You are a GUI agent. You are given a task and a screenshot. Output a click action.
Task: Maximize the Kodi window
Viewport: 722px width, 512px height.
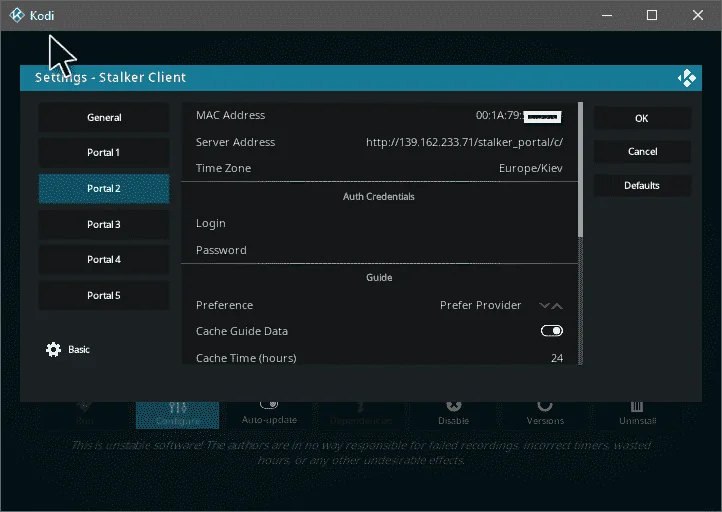point(652,15)
